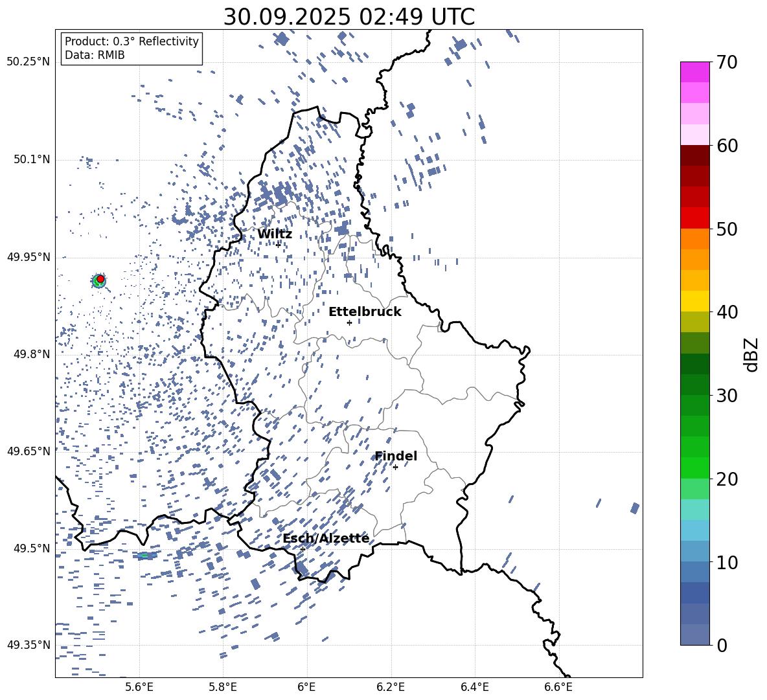
Task: Click the Esch/Alzette station cross marker
Action: point(303,549)
